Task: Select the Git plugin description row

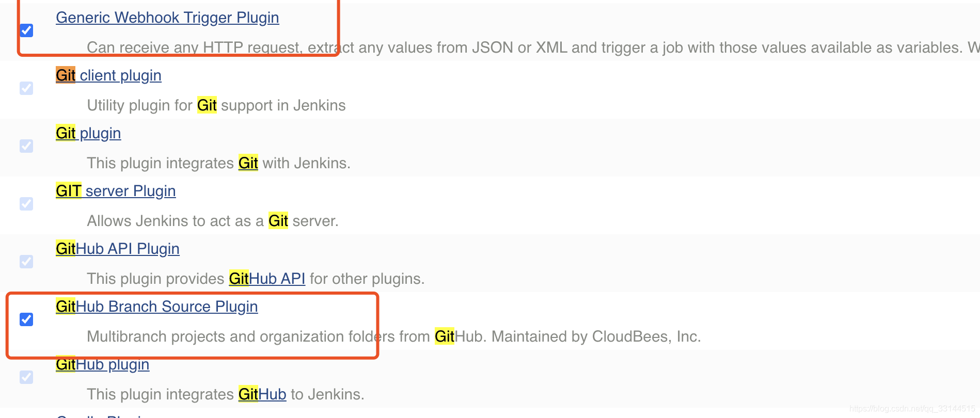Action: coord(218,163)
